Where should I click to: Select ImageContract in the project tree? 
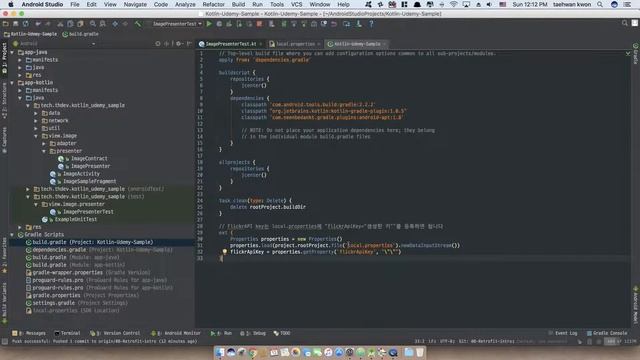point(89,158)
